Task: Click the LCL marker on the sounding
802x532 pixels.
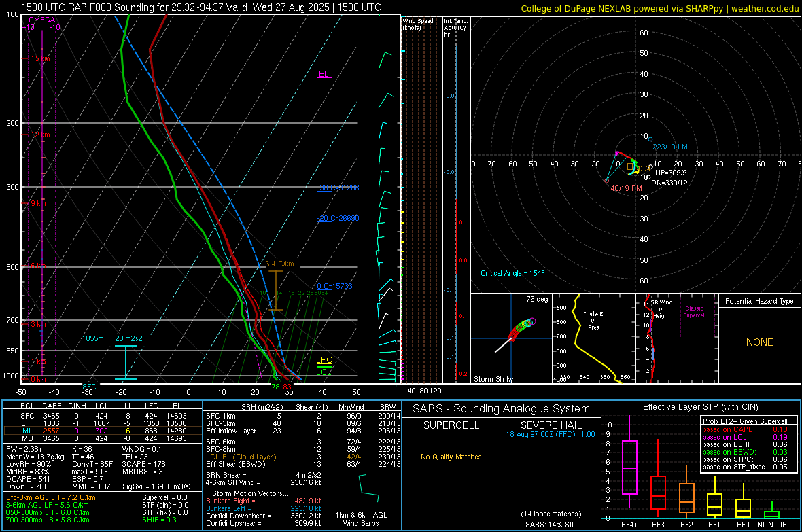Action: [324, 372]
